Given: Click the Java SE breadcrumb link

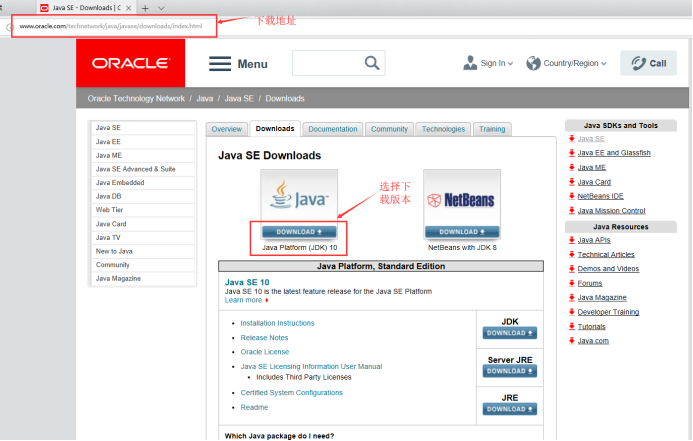Looking at the screenshot, I should pyautogui.click(x=239, y=99).
